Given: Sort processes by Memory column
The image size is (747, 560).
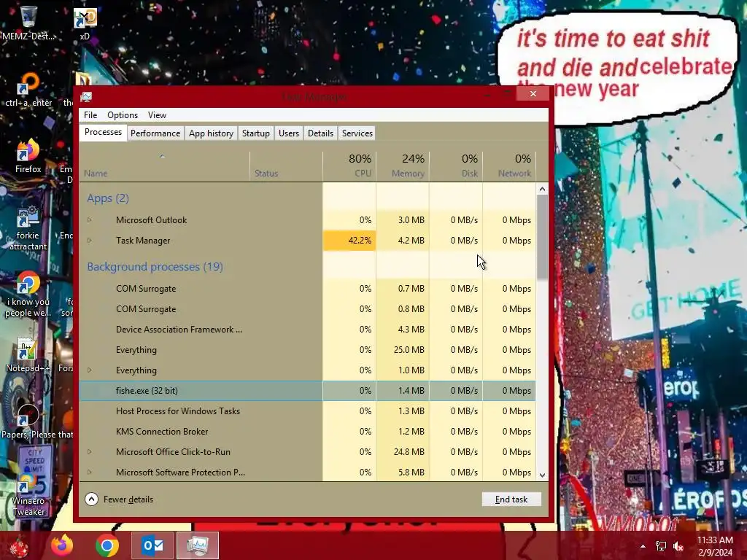Looking at the screenshot, I should (x=403, y=166).
